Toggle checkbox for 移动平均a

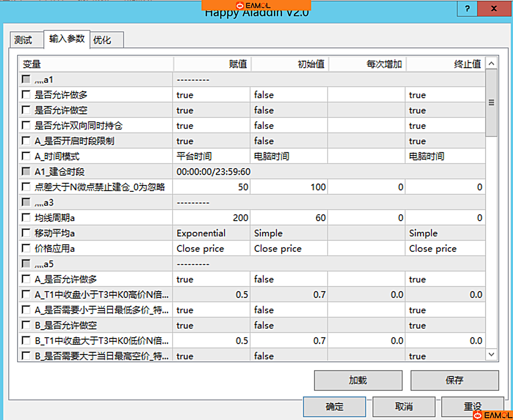(x=26, y=233)
